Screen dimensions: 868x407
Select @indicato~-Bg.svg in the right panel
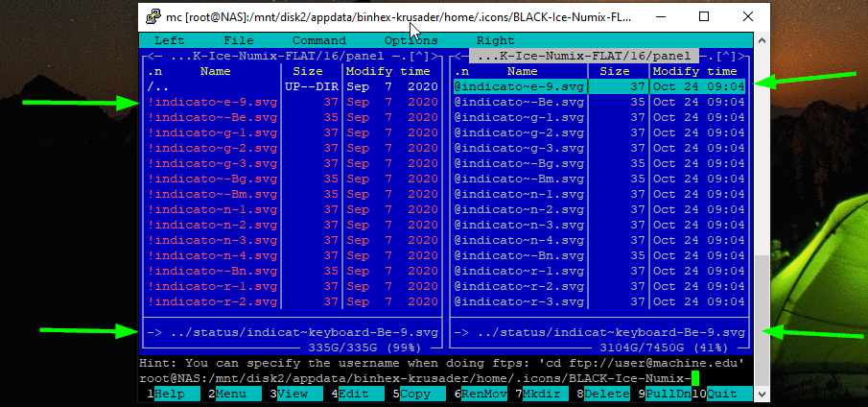[x=599, y=163]
